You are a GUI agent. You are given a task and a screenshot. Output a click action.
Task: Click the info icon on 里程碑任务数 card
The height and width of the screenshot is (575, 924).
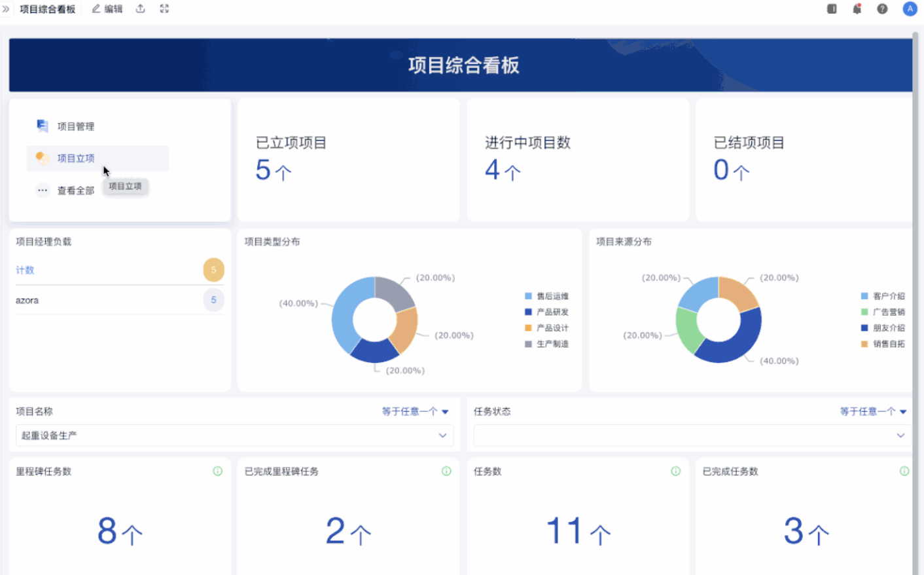pyautogui.click(x=218, y=471)
